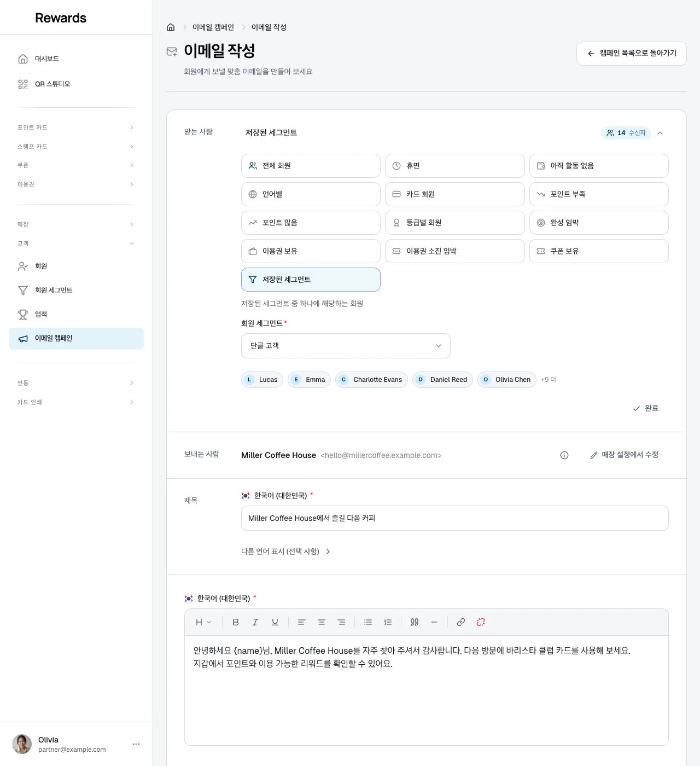Open QR 스튜디오 from the sidebar
The height and width of the screenshot is (766, 700).
[x=76, y=84]
